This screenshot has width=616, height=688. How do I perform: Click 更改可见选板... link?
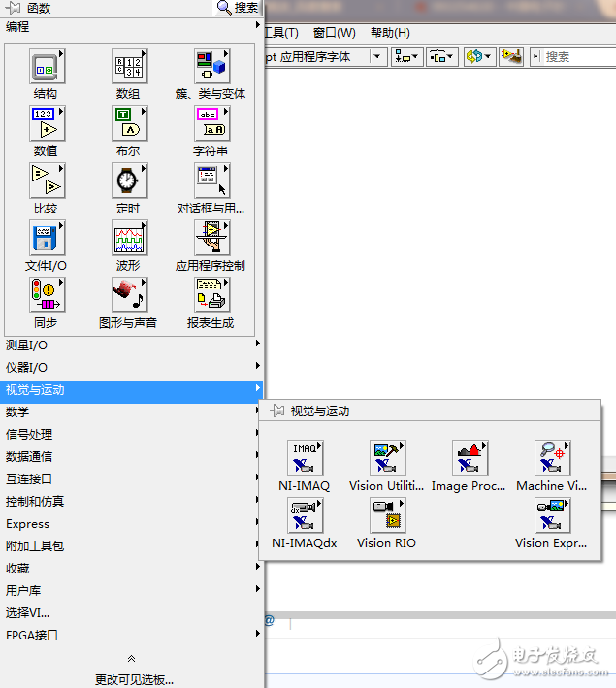[x=134, y=679]
